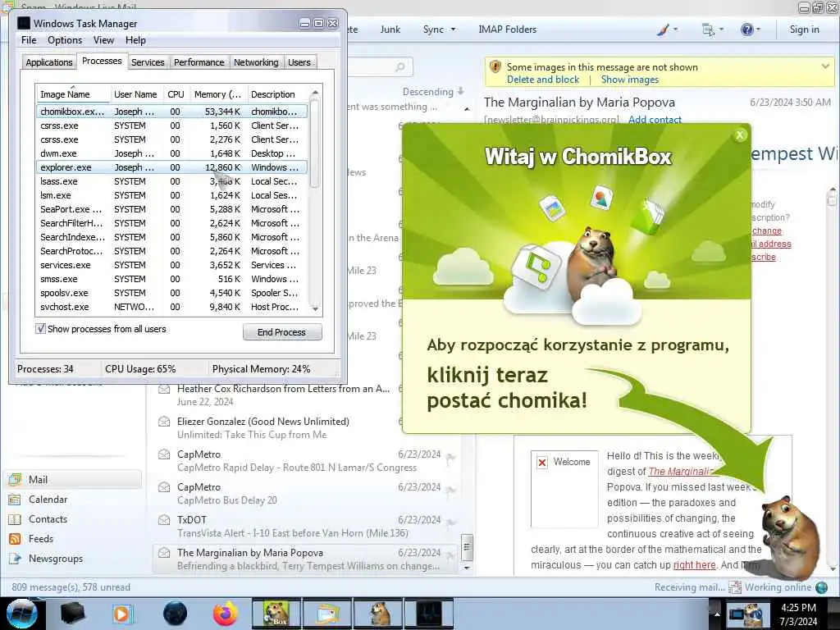The width and height of the screenshot is (840, 630).
Task: Click the security shield icon in image warning bar
Action: coord(495,66)
